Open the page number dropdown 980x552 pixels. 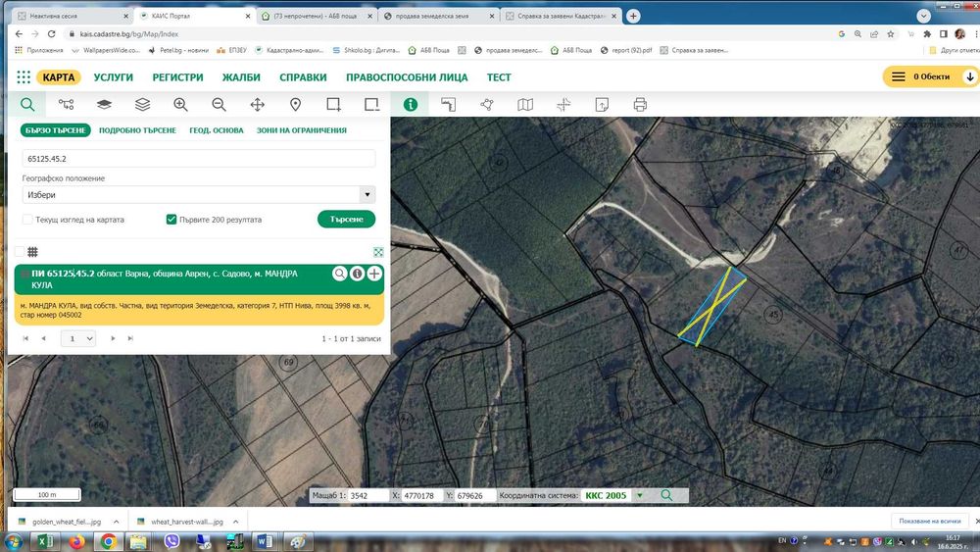click(x=78, y=338)
